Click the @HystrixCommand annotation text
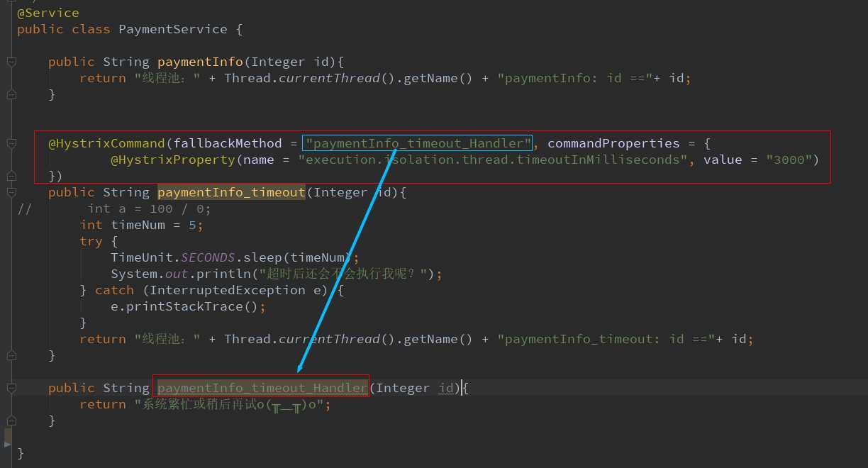 [106, 143]
